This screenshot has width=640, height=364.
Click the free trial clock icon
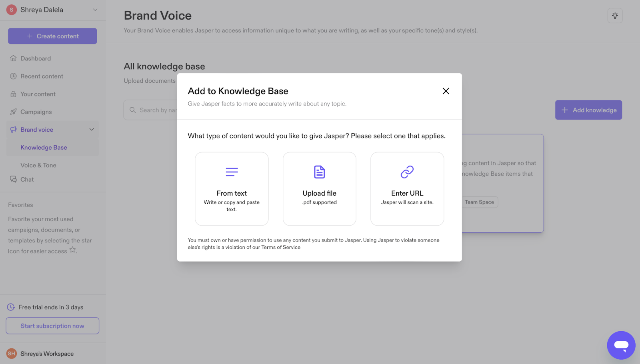(11, 307)
